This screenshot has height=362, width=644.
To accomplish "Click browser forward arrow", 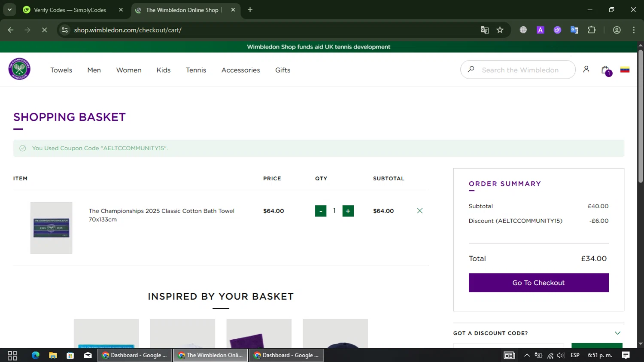I will click(x=27, y=30).
